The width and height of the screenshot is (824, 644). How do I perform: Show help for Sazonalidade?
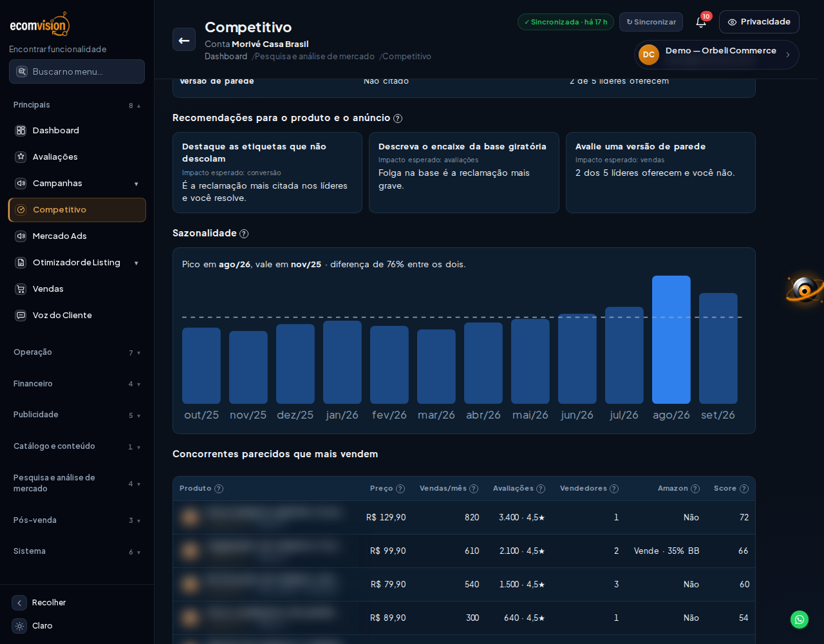pos(244,234)
